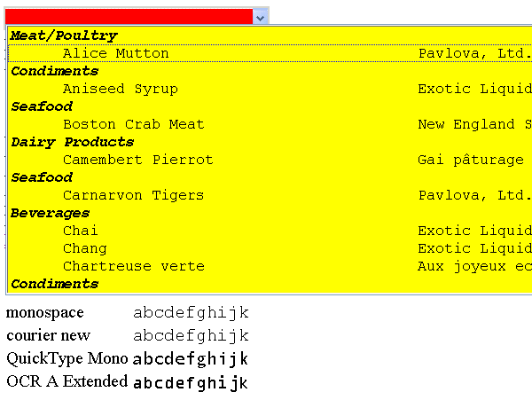Image resolution: width=532 pixels, height=400 pixels.
Task: Pick Camembert Pierrot in the dropdown
Action: coord(270,160)
